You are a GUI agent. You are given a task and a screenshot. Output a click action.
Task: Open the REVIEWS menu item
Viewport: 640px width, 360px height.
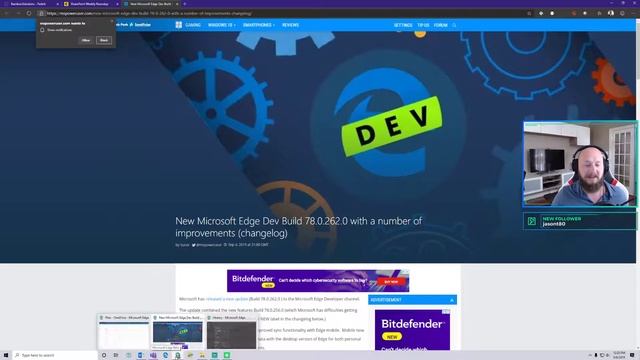tap(290, 25)
